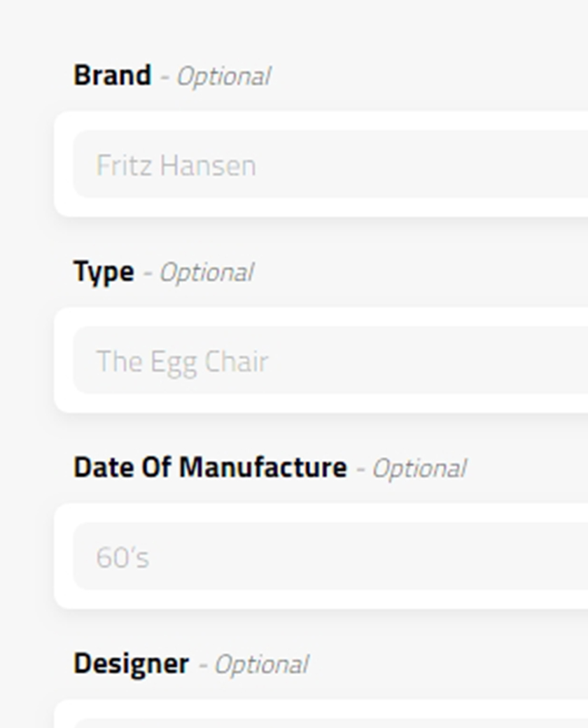Click the bold Brand label
Viewport: 588px width, 728px height.
point(112,76)
